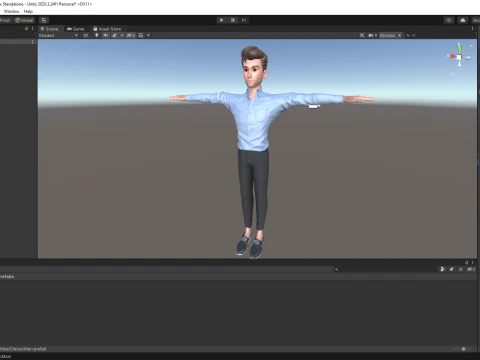Click the Prefabs breadcrumb path label
Image resolution: width=480 pixels, height=360 pixels.
[7, 276]
